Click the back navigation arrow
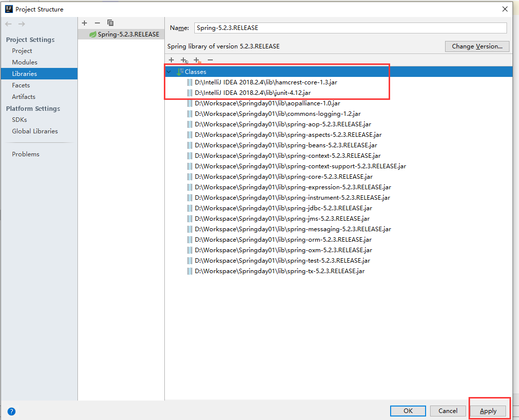The height and width of the screenshot is (420, 519). click(8, 24)
